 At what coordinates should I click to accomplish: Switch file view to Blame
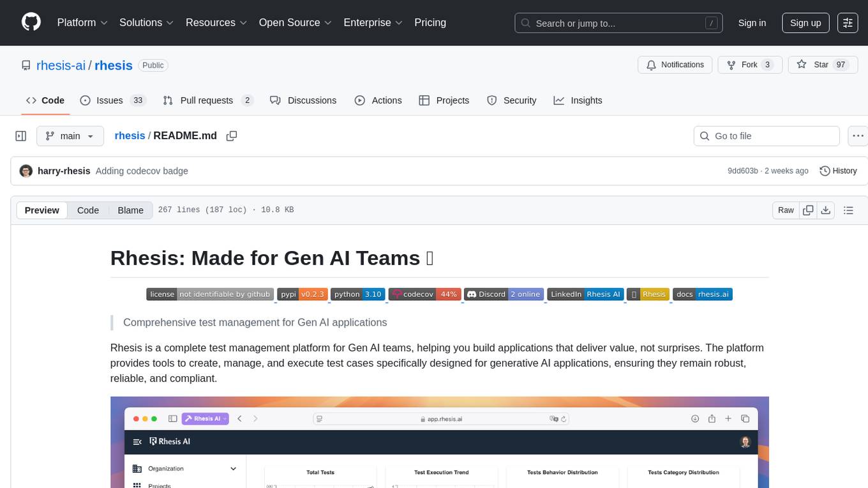pos(131,210)
